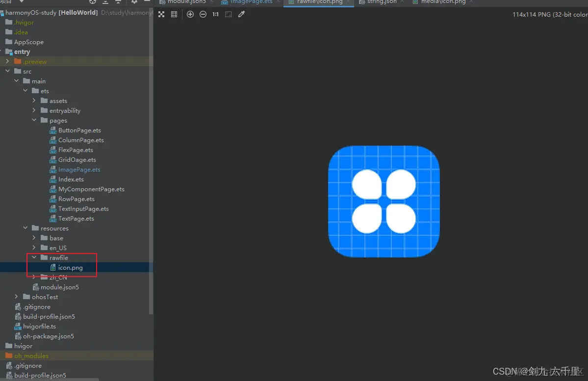Viewport: 588px width, 381px height.
Task: Click hvigorfile.ts file icon
Action: point(18,327)
